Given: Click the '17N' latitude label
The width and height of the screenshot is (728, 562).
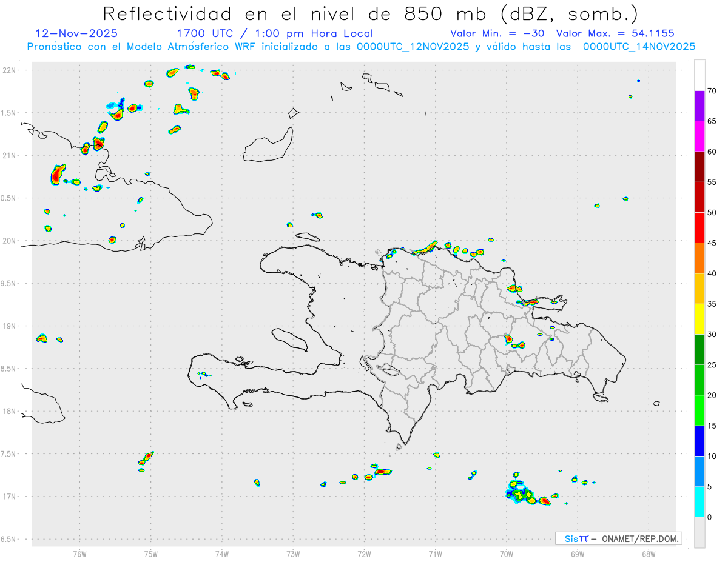Looking at the screenshot, I should [x=10, y=497].
